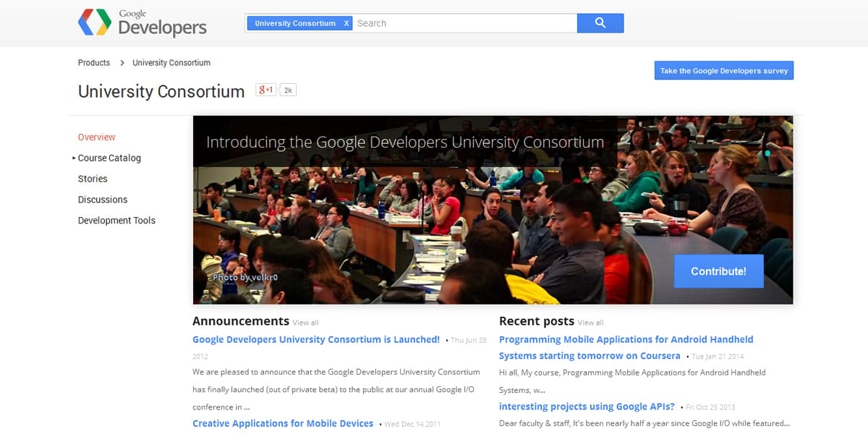
Task: Click the 'Tue Jan 21 2014' post date
Action: click(718, 357)
